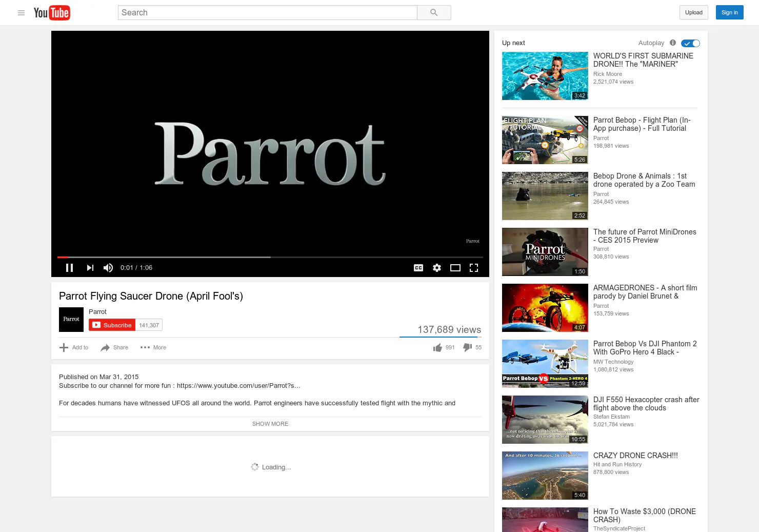This screenshot has width=759, height=532.
Task: Switch to theater mode
Action: coord(455,268)
